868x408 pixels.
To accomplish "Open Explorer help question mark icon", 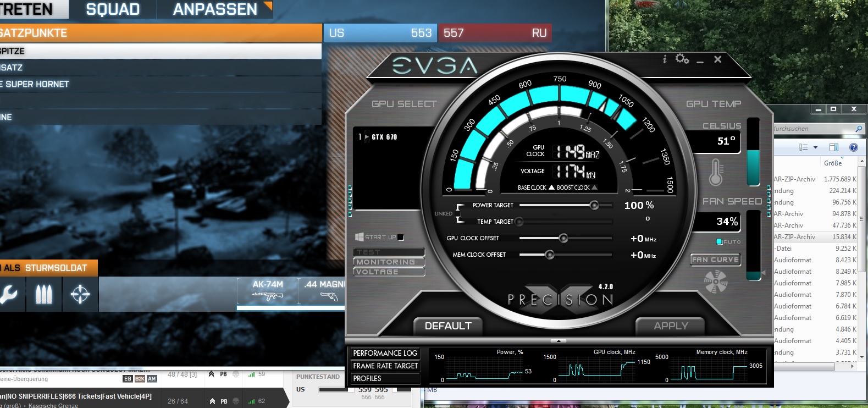I will [x=853, y=147].
